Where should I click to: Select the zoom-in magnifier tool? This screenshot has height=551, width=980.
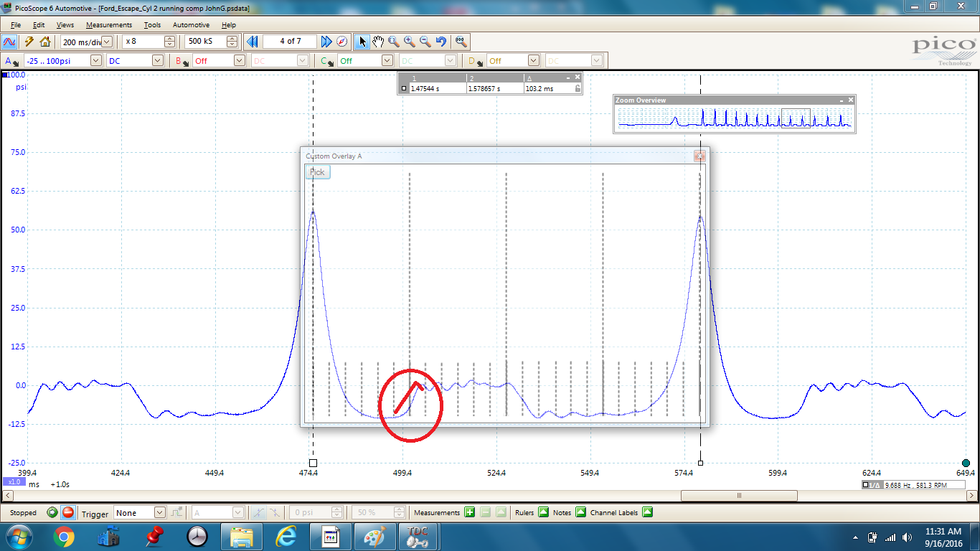coord(410,42)
